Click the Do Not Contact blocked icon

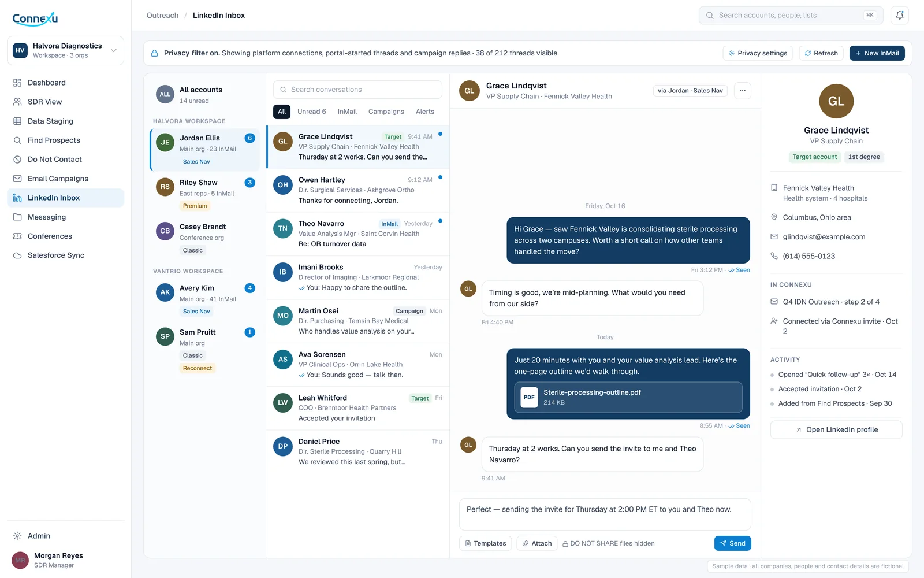17,160
